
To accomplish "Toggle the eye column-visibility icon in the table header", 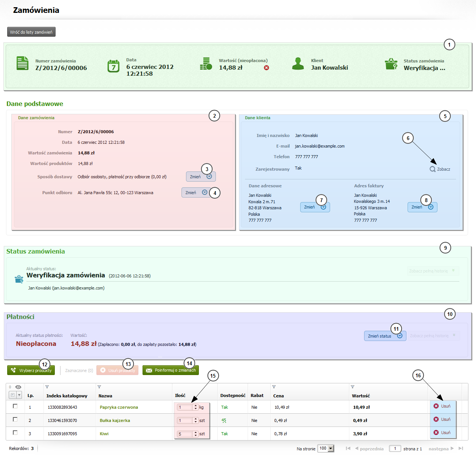I will (18, 387).
